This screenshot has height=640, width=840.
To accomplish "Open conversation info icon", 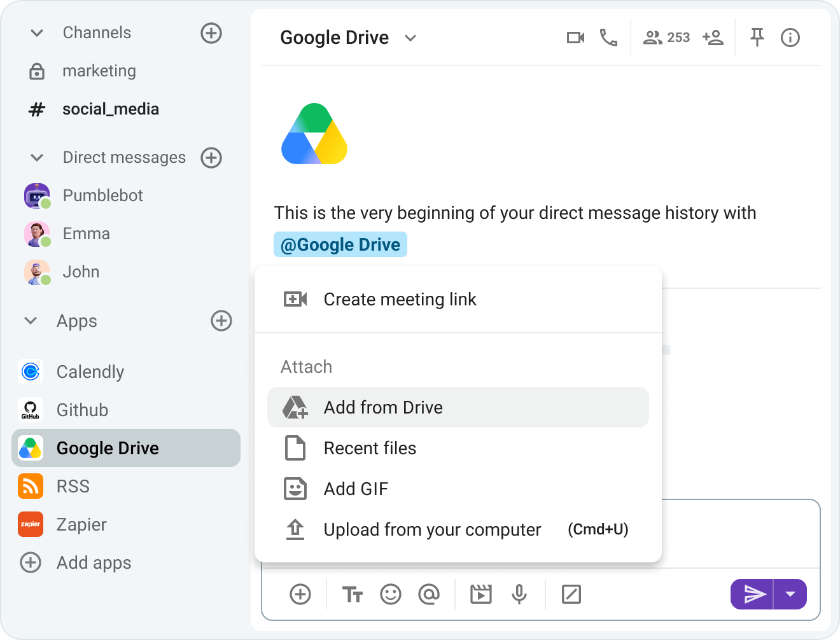I will [790, 38].
